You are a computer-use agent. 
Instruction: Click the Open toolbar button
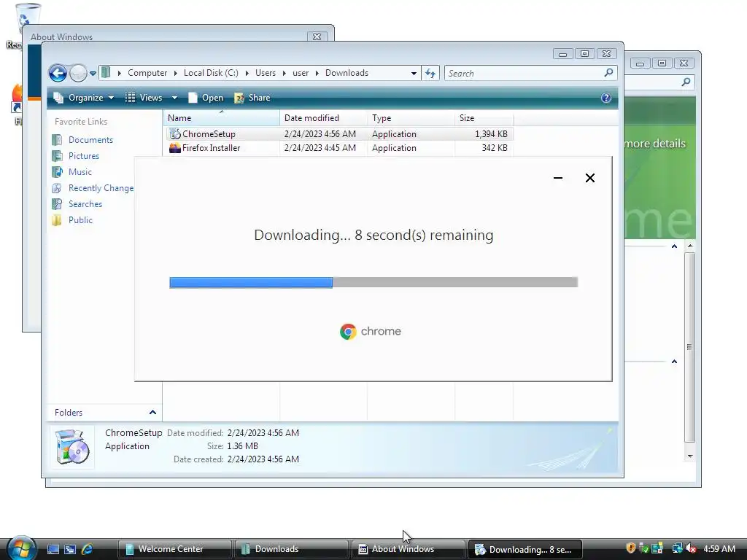tap(206, 98)
